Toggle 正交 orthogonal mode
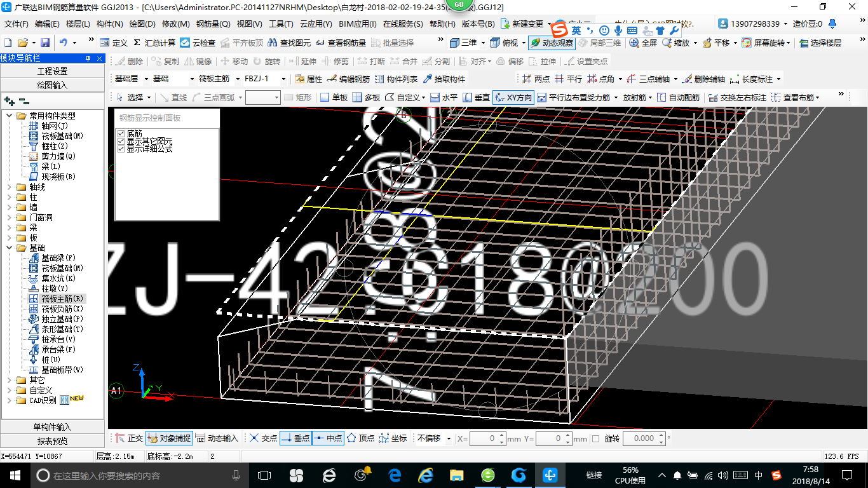Viewport: 868px width, 488px height. click(x=129, y=438)
